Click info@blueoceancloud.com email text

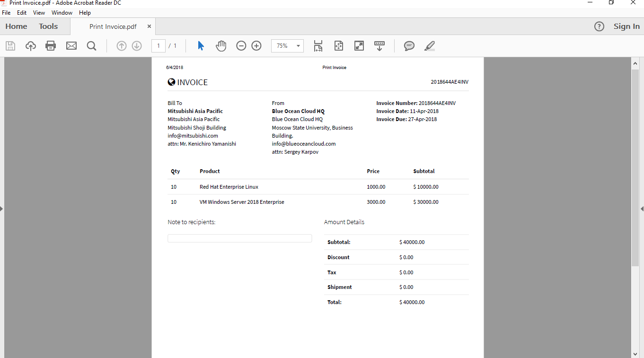(x=304, y=144)
